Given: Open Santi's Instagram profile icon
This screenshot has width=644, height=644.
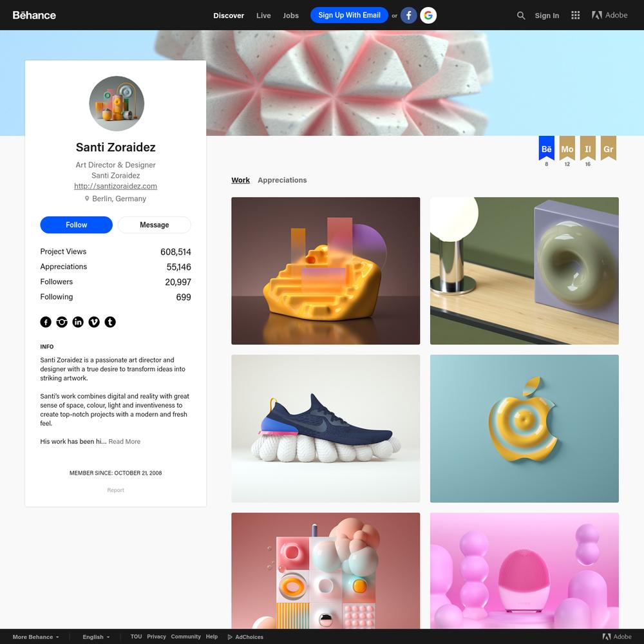Looking at the screenshot, I should (x=62, y=322).
